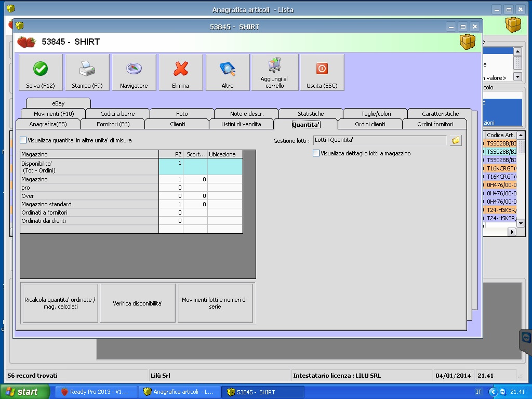Open Ordini fornitori tab
Screen dimensions: 532x399
click(x=435, y=124)
